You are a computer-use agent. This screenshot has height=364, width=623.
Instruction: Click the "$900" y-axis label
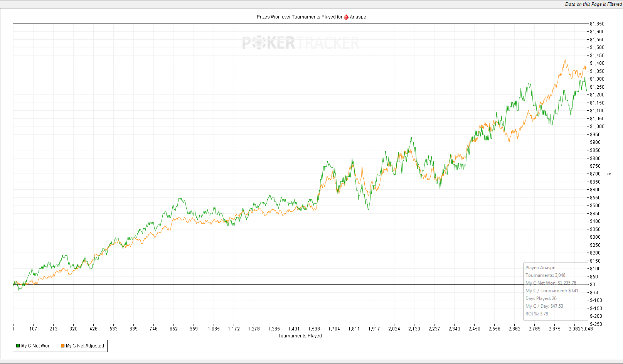595,142
